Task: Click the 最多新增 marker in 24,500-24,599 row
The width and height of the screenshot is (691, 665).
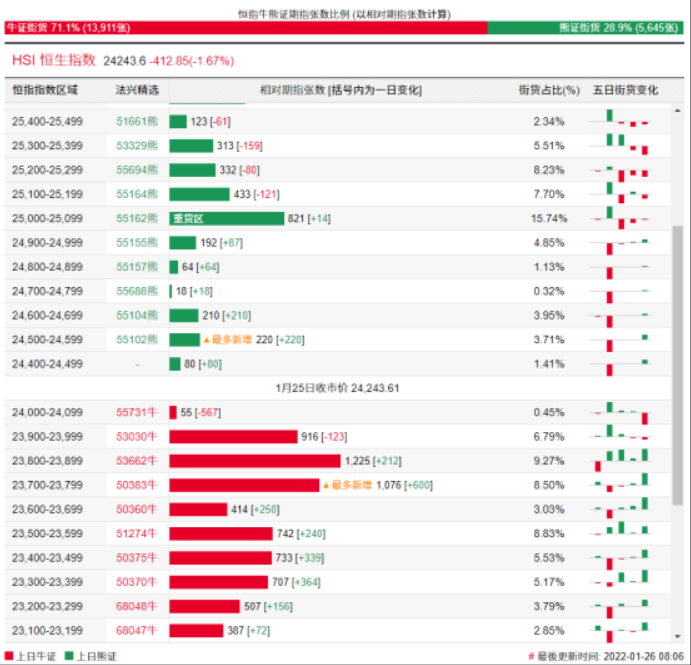Action: click(x=227, y=340)
